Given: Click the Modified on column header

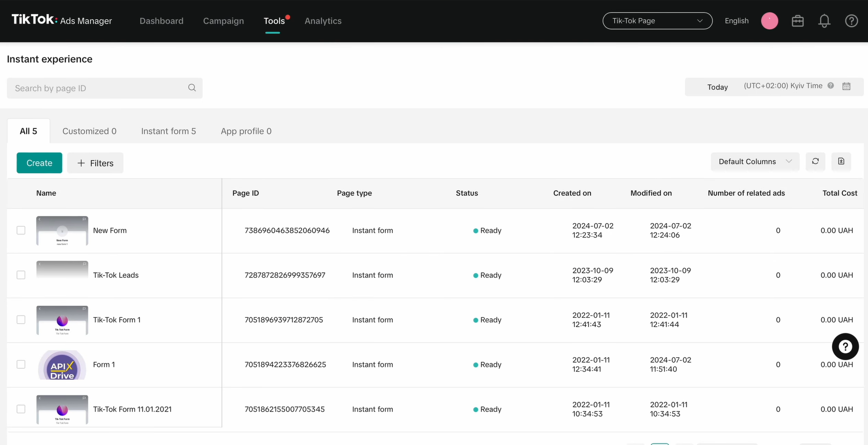Looking at the screenshot, I should (651, 193).
